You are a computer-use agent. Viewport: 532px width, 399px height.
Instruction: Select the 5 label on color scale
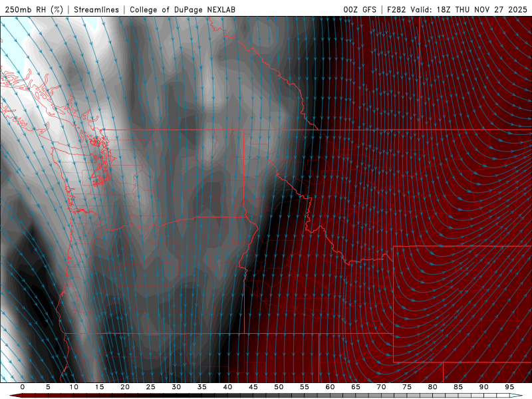pos(48,387)
